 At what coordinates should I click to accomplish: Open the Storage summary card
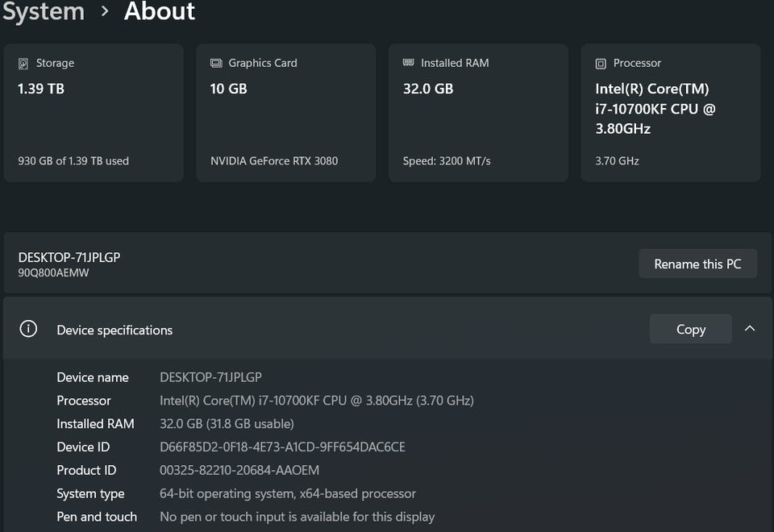(94, 113)
